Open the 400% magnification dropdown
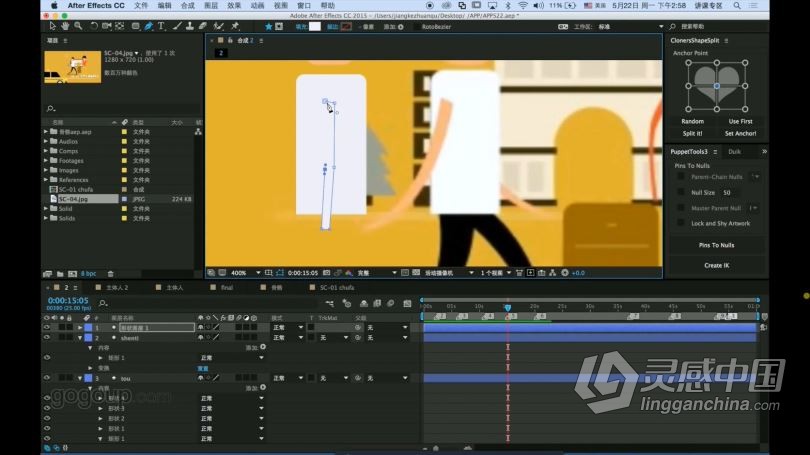Image resolution: width=810 pixels, height=455 pixels. click(245, 273)
